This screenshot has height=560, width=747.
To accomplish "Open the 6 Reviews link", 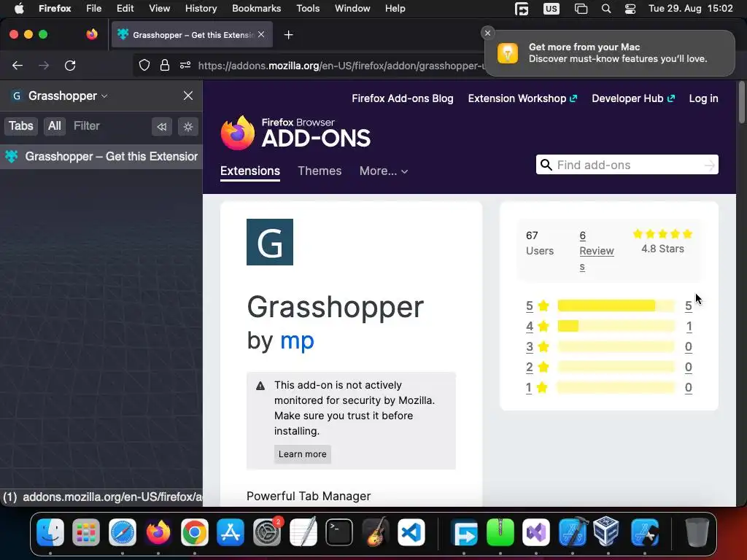I will 597,251.
